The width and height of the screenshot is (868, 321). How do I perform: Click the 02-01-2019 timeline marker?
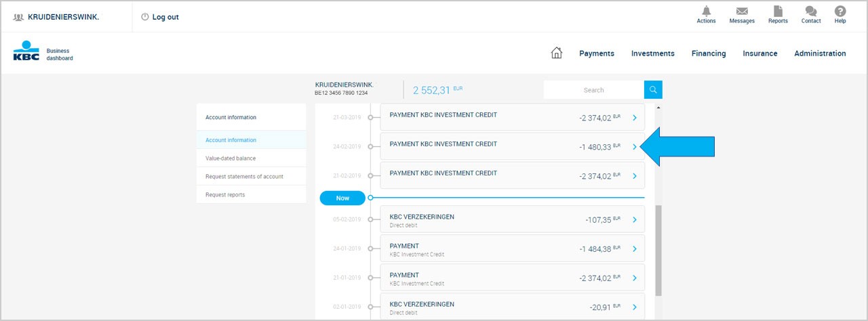[370, 307]
